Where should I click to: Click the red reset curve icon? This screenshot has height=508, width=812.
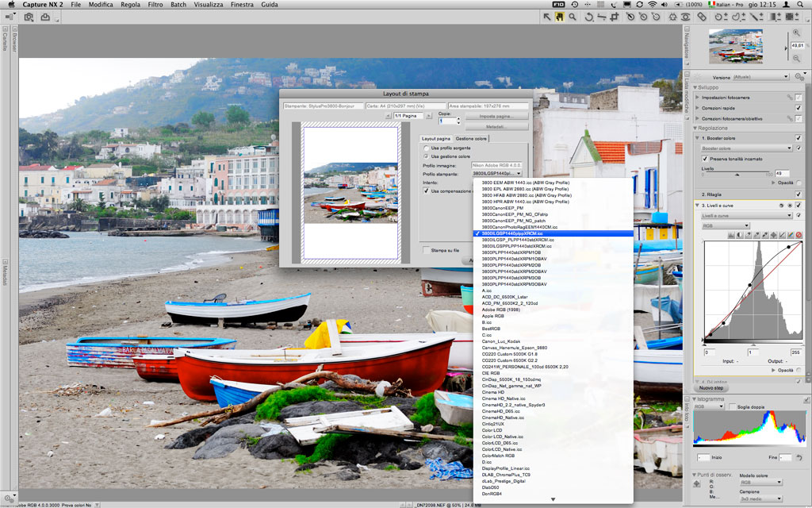(x=799, y=235)
